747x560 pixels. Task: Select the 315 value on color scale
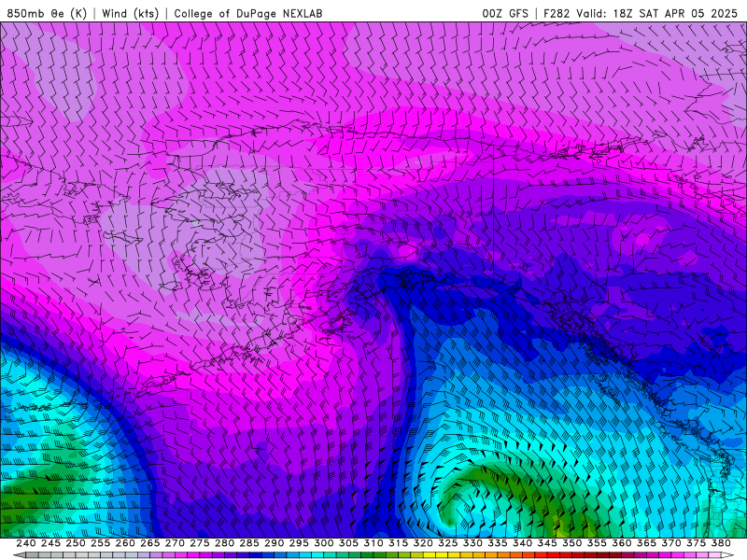pos(398,543)
